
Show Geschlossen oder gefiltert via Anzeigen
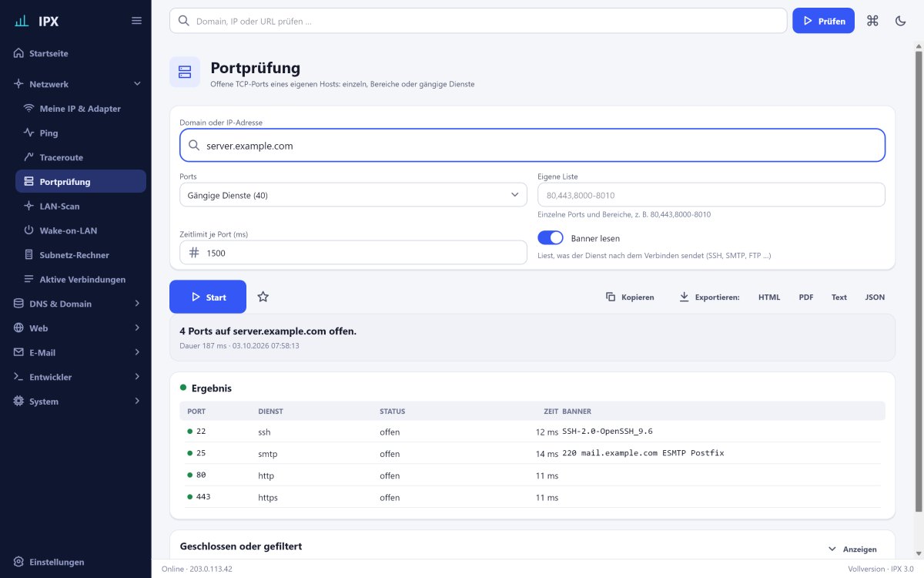[x=852, y=549]
